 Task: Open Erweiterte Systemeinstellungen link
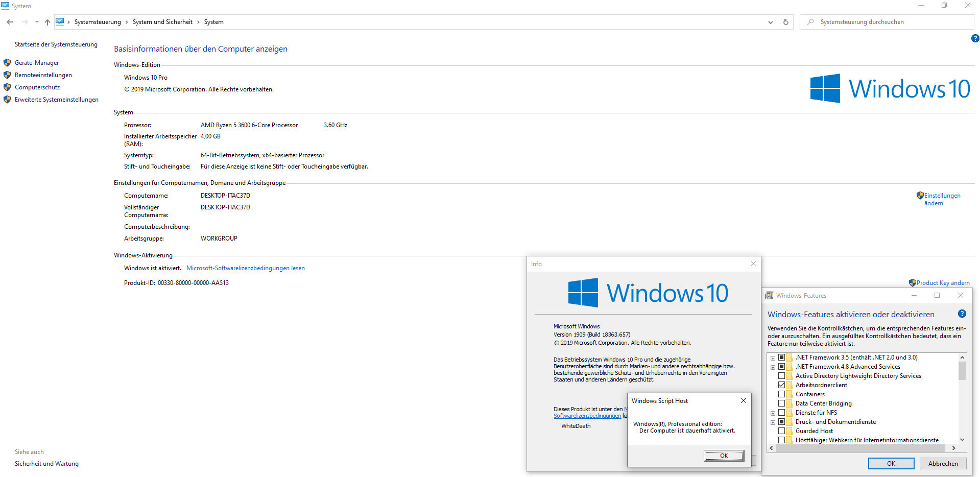click(x=57, y=100)
